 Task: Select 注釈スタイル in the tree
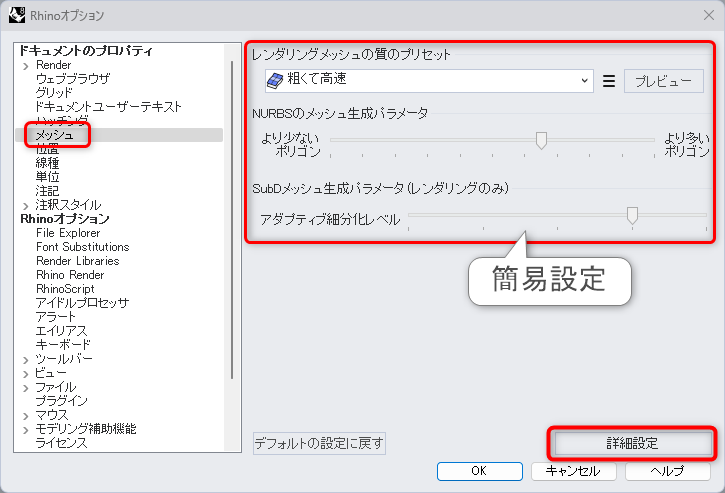tap(68, 204)
